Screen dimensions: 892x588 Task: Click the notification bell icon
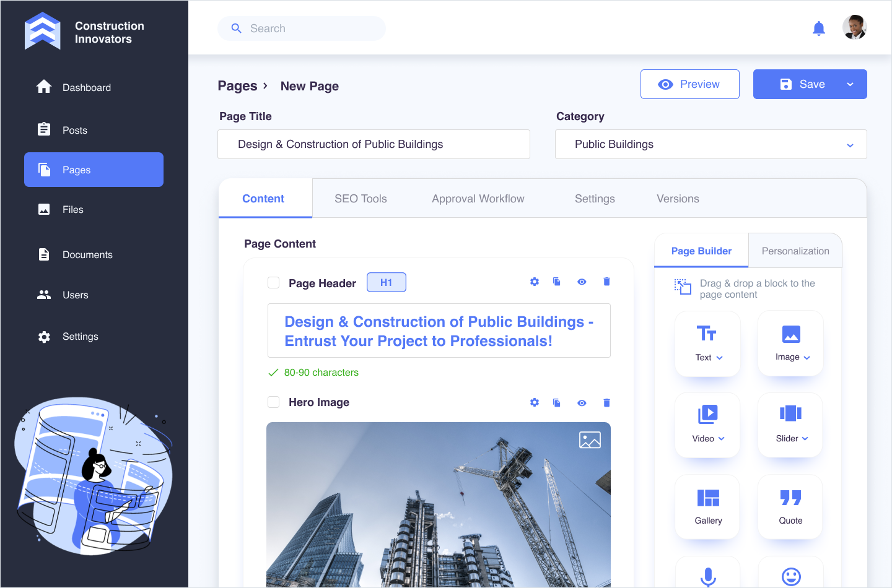coord(818,28)
